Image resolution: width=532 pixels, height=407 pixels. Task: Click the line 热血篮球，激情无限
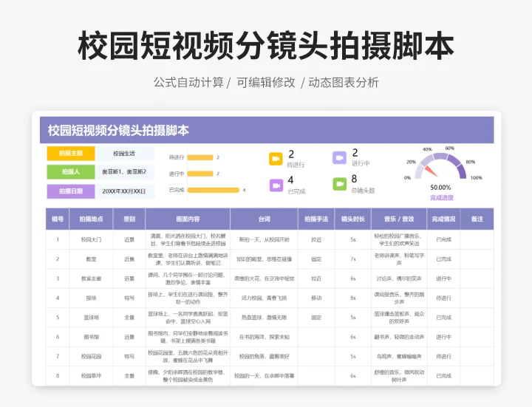[x=264, y=318]
